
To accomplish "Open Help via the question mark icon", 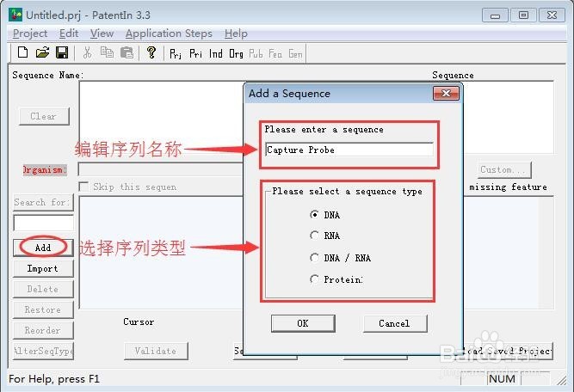I will pos(151,52).
